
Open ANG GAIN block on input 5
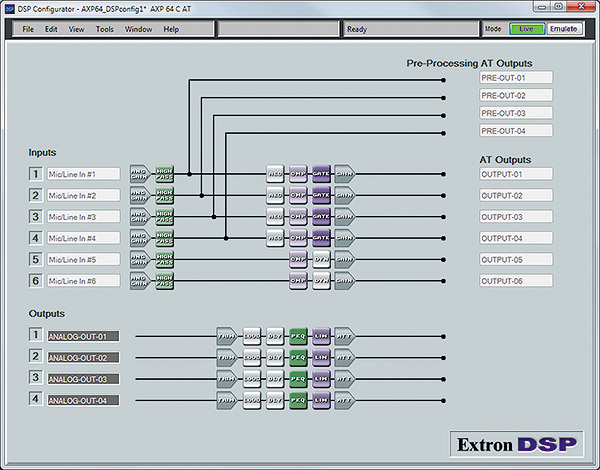point(139,260)
